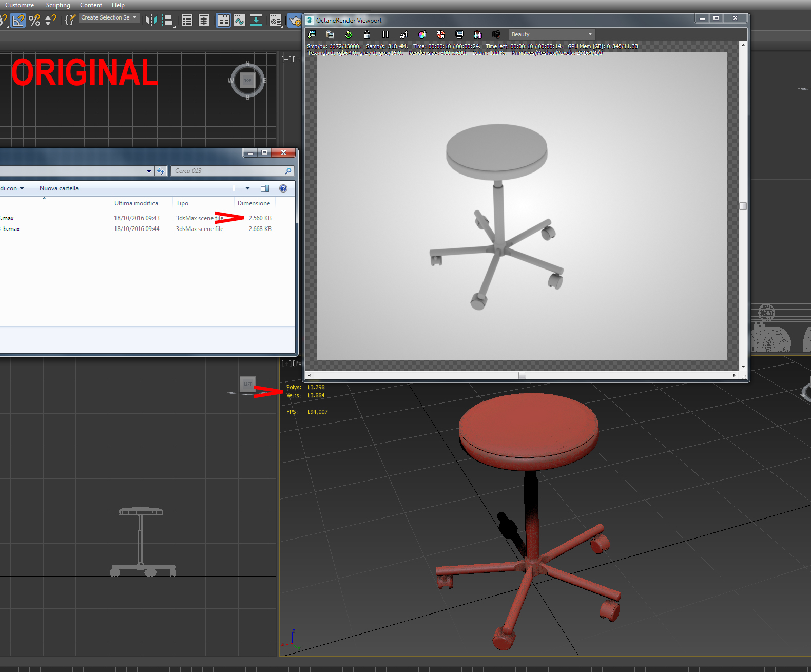Open the Content menu
This screenshot has height=672, width=811.
point(91,5)
